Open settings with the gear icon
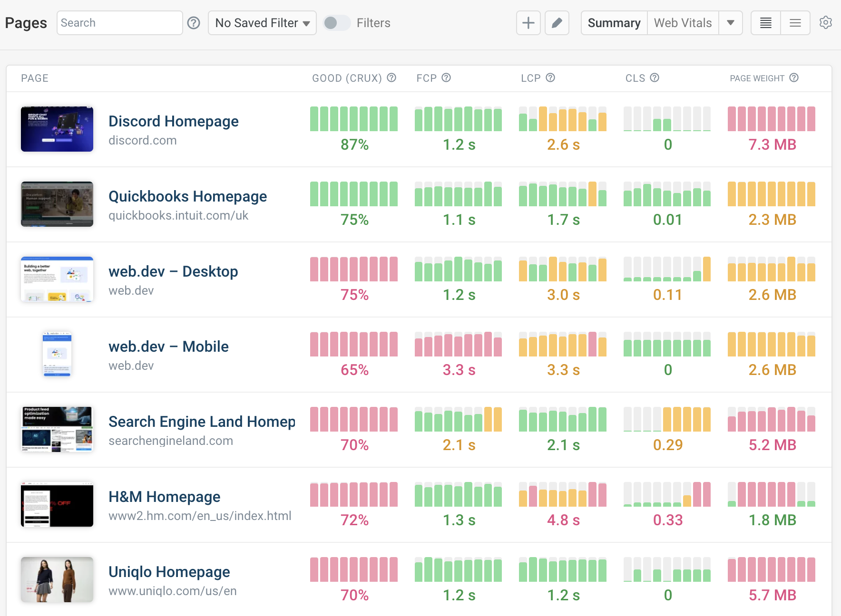Viewport: 841px width, 616px height. 826,23
